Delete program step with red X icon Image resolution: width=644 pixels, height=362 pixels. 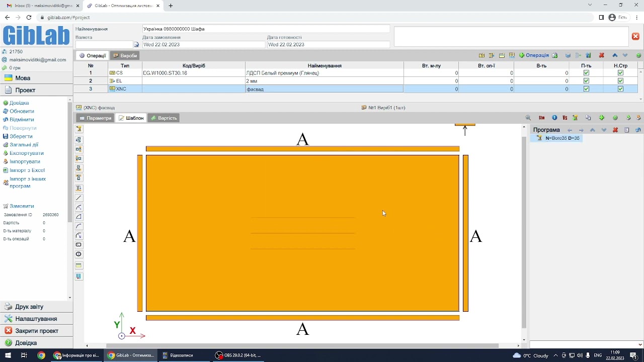(x=615, y=130)
